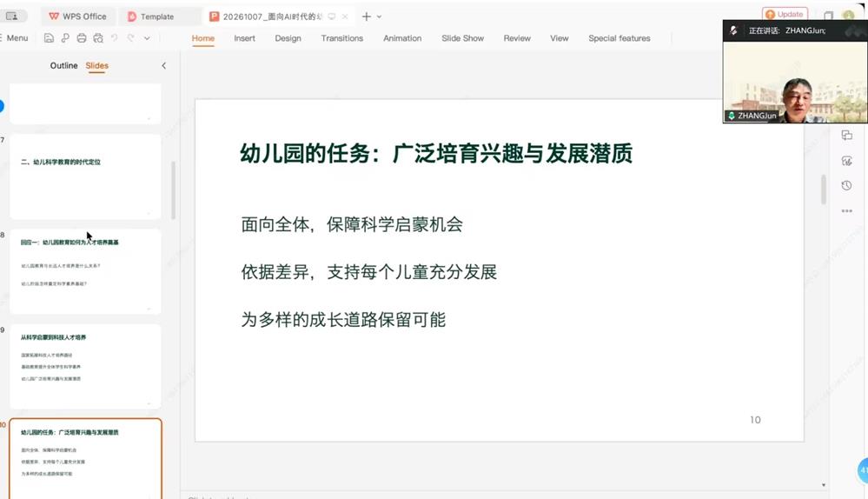Switch to the Outline view tab
This screenshot has width=868, height=499.
(x=63, y=65)
